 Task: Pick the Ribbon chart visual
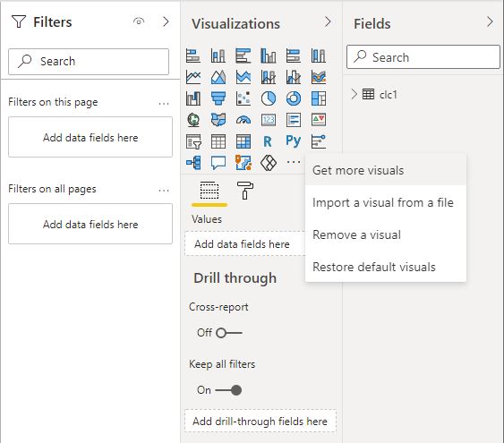[319, 77]
